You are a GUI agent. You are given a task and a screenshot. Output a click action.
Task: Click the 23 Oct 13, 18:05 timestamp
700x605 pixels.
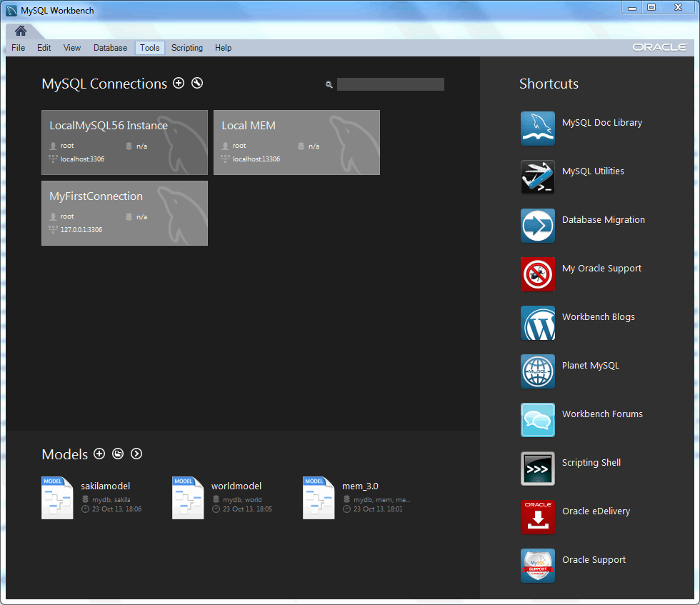(x=247, y=509)
